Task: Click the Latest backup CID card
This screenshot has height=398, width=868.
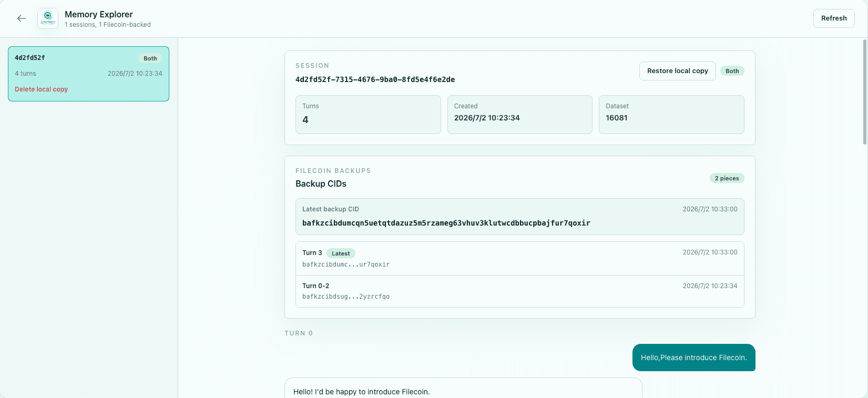Action: tap(520, 217)
